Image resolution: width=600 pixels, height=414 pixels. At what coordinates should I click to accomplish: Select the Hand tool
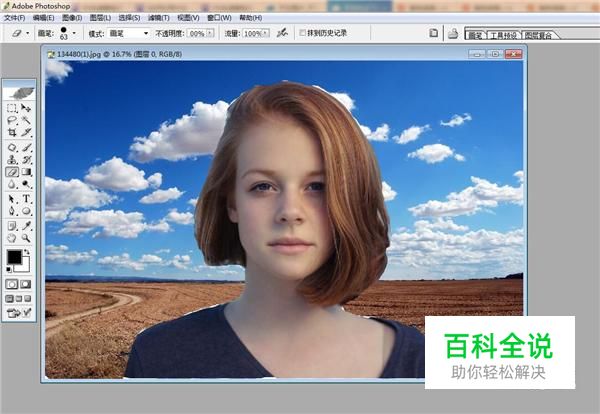click(x=12, y=238)
